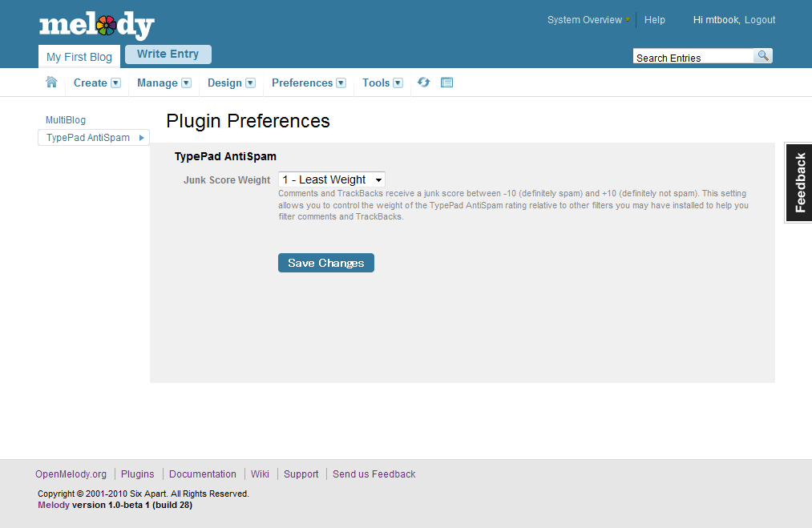Open the System Overview dropdown
812x528 pixels.
[x=588, y=20]
